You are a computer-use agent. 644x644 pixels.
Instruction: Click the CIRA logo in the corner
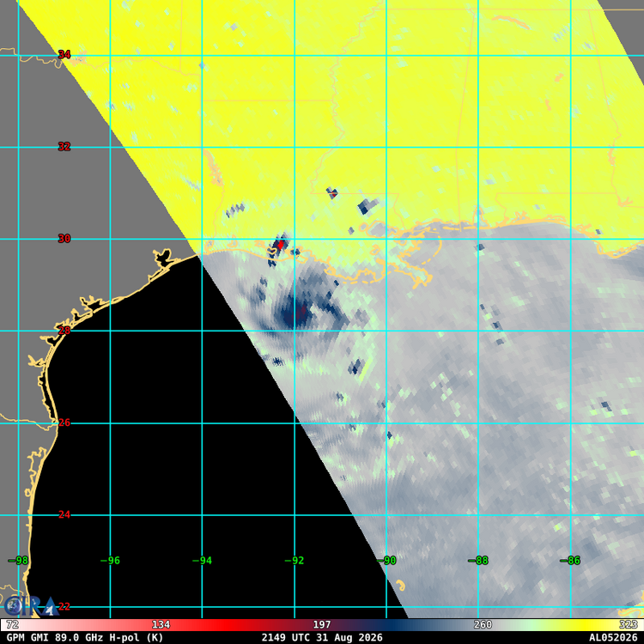pyautogui.click(x=29, y=606)
